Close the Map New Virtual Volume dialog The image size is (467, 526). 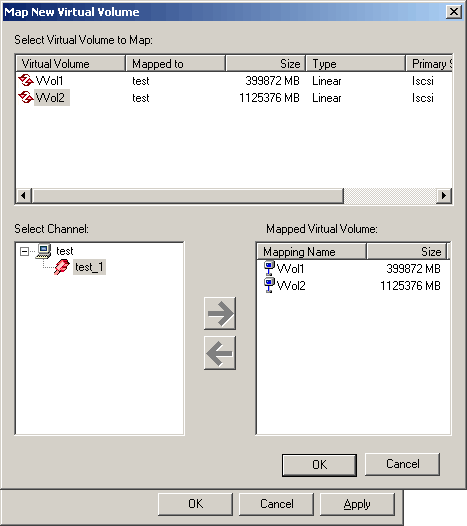[454, 12]
